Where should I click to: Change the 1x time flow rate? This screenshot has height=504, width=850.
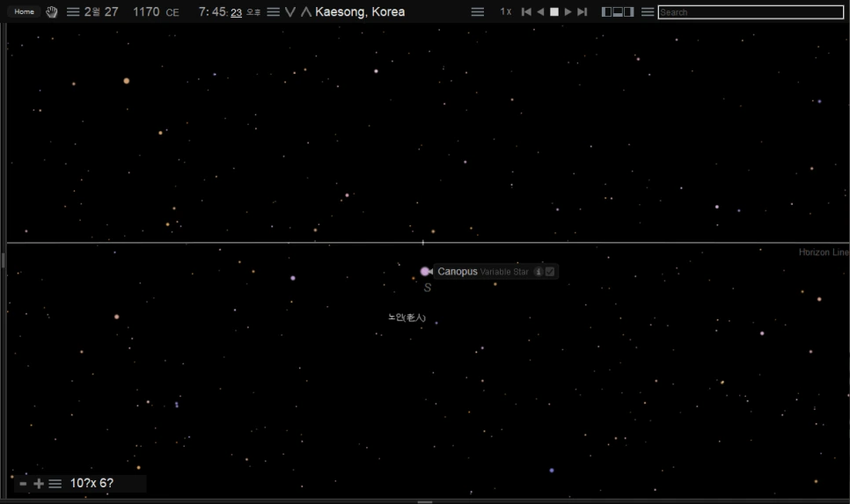point(506,12)
